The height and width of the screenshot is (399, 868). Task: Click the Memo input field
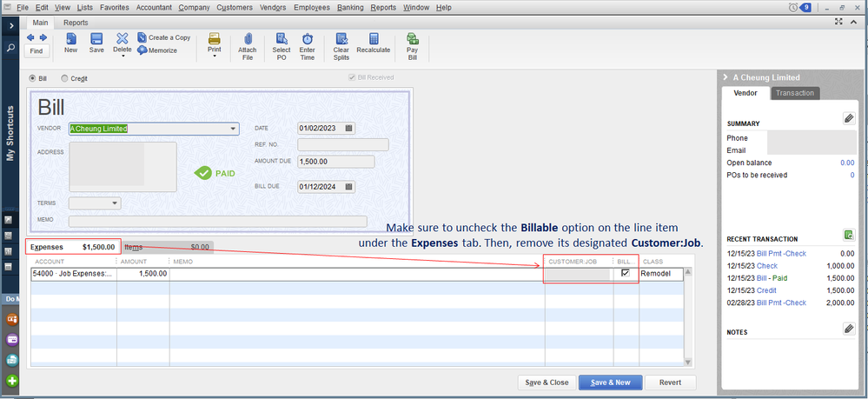click(x=217, y=222)
